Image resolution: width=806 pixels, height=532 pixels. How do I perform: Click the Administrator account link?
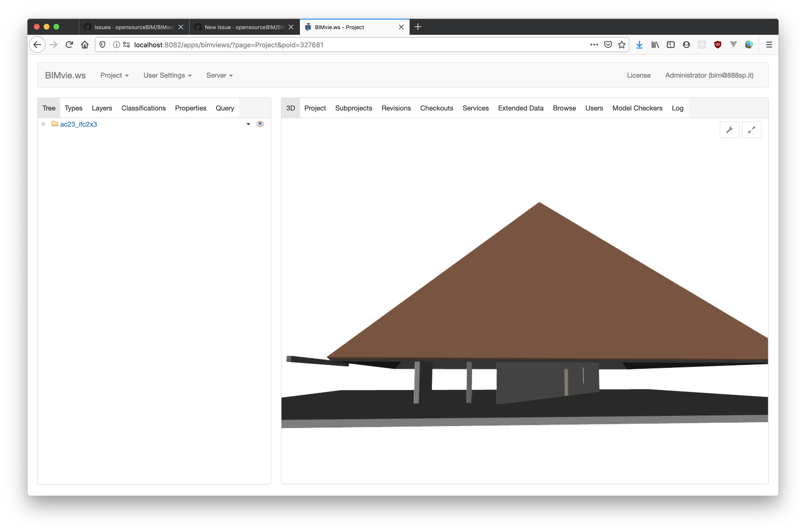point(709,75)
